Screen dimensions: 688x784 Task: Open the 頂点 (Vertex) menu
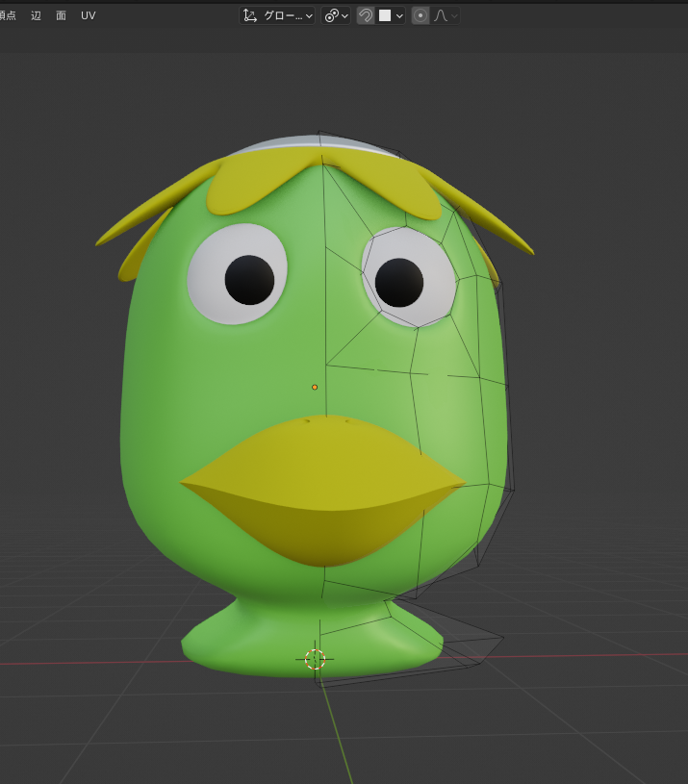click(x=8, y=15)
